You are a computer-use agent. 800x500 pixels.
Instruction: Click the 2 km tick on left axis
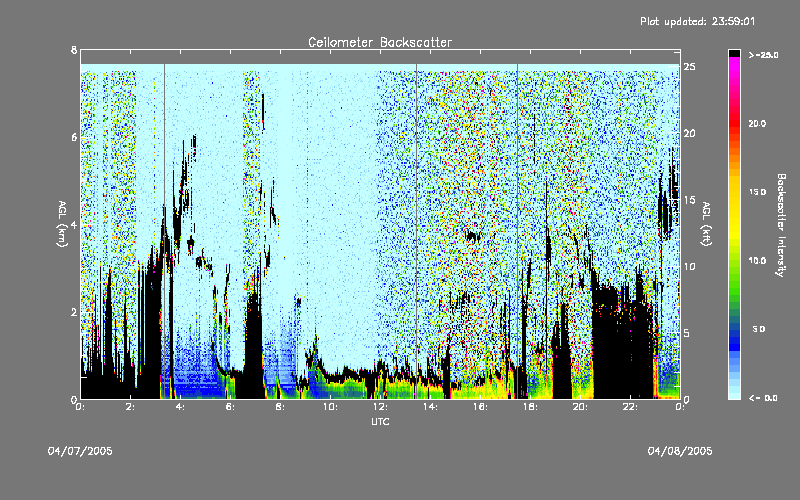(74, 312)
